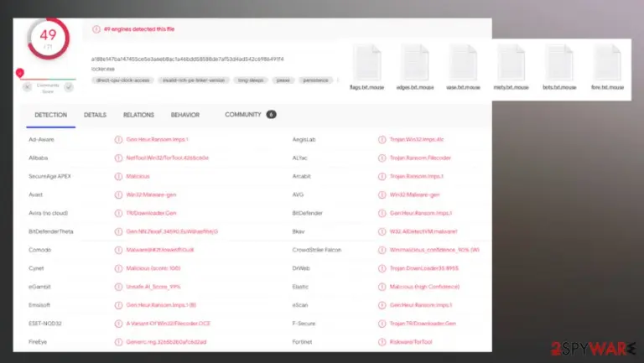Click the 49 detection score gauge

48,39
